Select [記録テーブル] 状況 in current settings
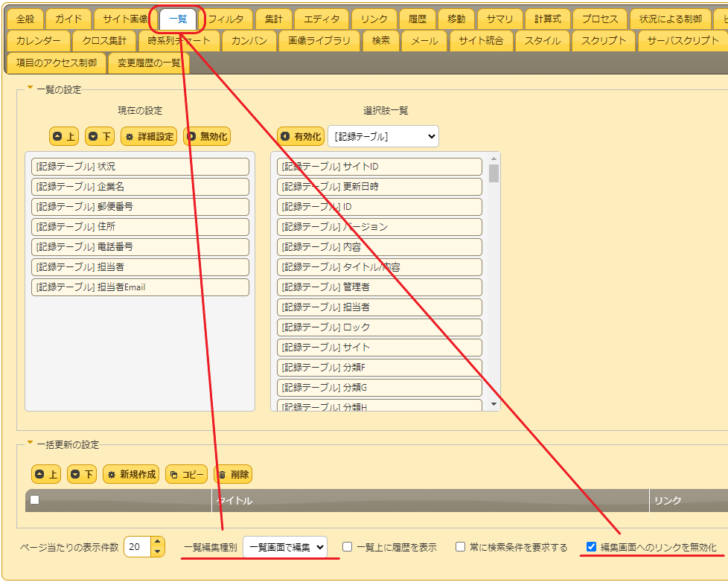The image size is (728, 582). coord(140,167)
